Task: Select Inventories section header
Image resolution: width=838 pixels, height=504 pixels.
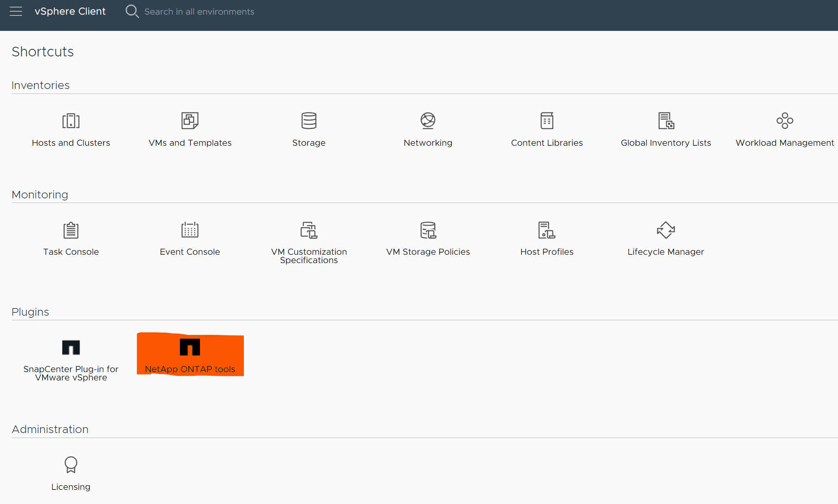Action: pyautogui.click(x=40, y=84)
